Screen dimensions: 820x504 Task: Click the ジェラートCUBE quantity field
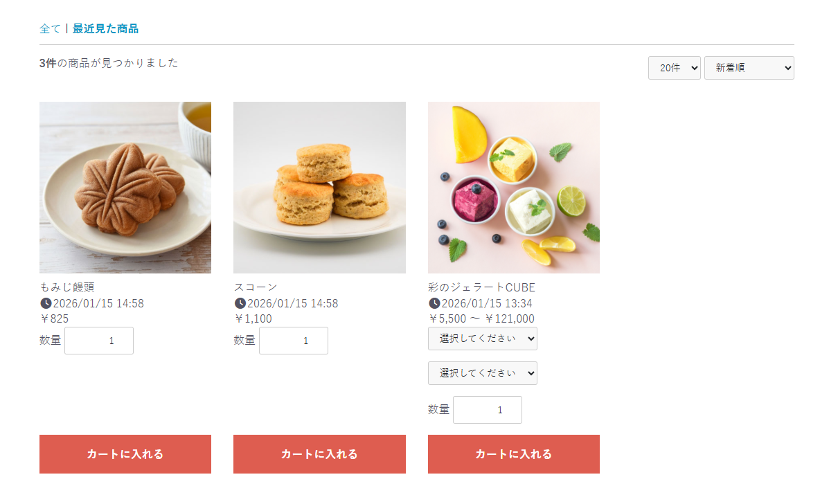click(487, 410)
